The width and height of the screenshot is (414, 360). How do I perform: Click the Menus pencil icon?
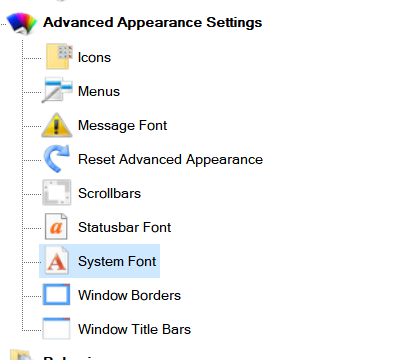click(x=57, y=90)
